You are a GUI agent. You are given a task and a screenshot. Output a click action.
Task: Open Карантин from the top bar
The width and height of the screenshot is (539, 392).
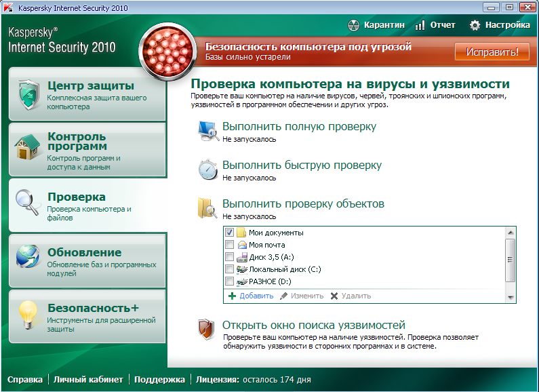pyautogui.click(x=384, y=25)
